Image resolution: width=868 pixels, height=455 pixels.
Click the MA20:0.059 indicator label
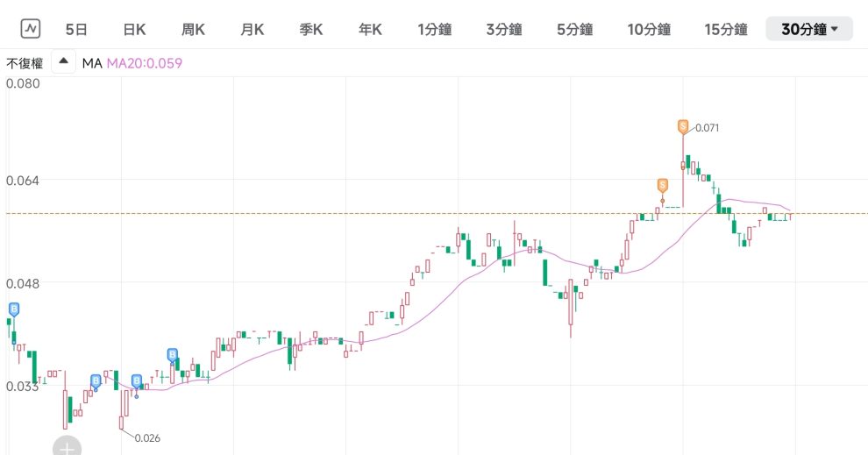pyautogui.click(x=145, y=63)
